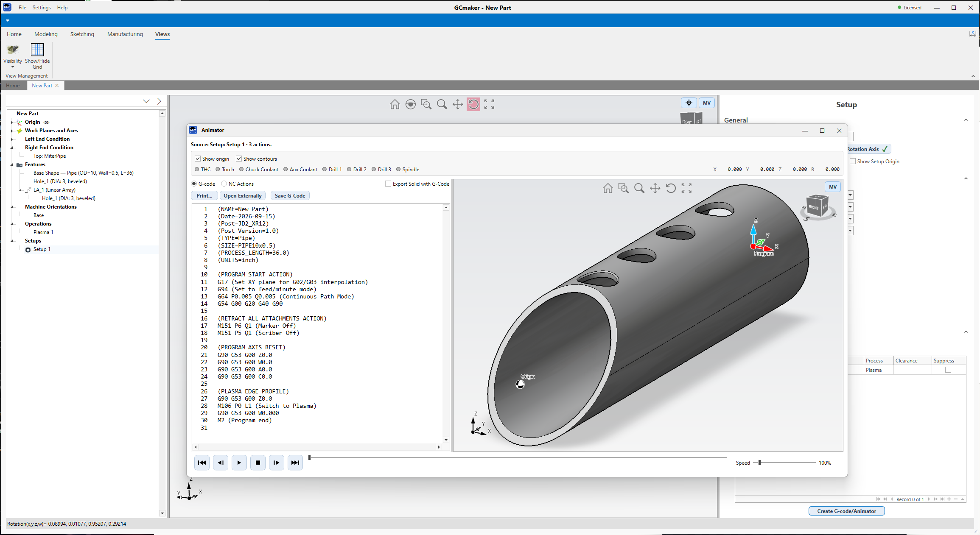Open the Settings menu
Screen dimensions: 980x535
point(42,8)
